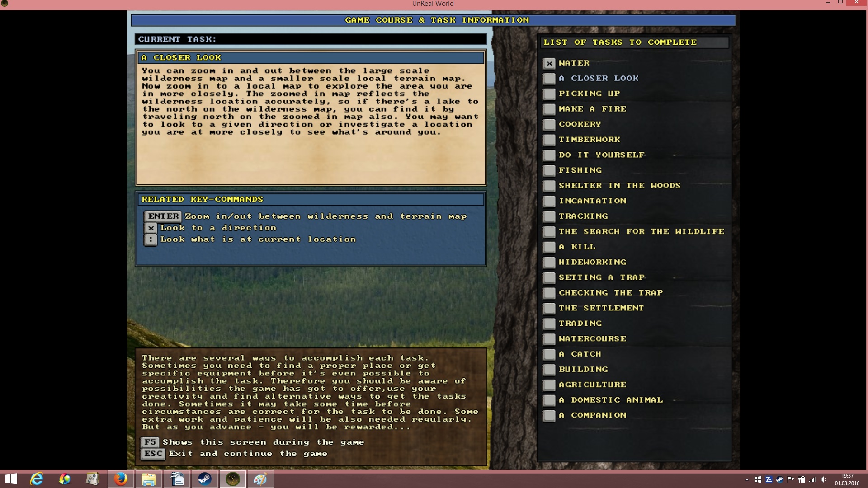Open Firefox from the taskbar

tap(121, 479)
